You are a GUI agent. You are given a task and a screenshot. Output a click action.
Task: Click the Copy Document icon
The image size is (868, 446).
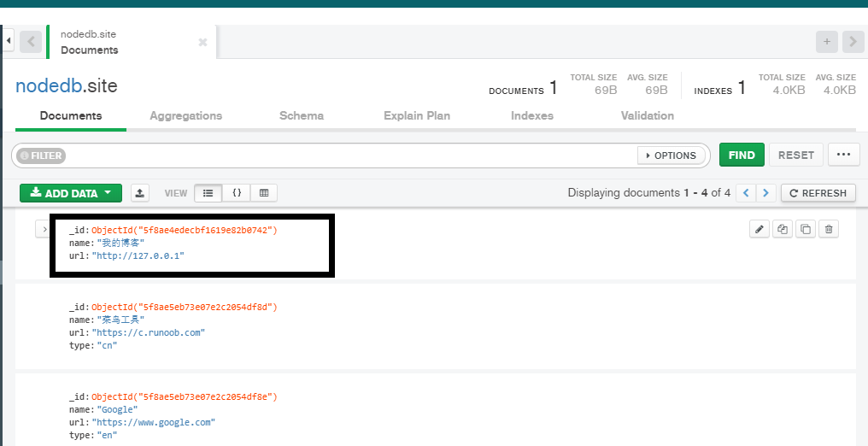pos(783,229)
